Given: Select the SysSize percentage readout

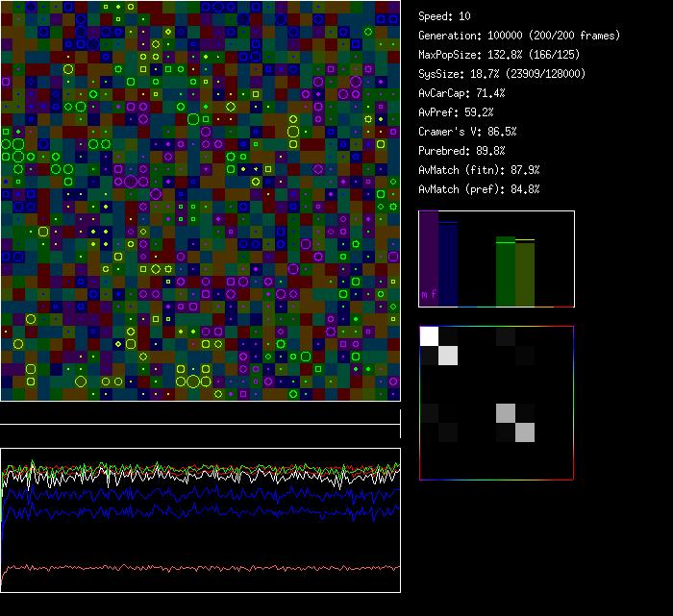Looking at the screenshot, I should [x=502, y=74].
